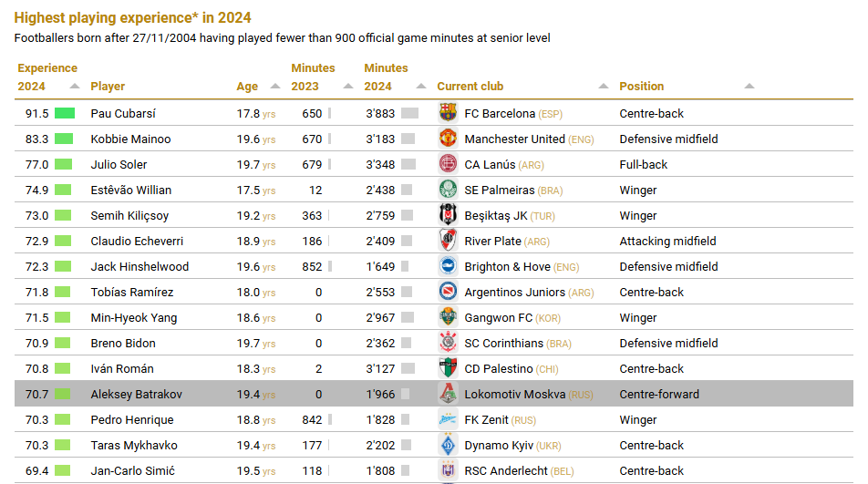Open Kobbie Mainoo player entry
This screenshot has width=868, height=484.
coord(130,139)
